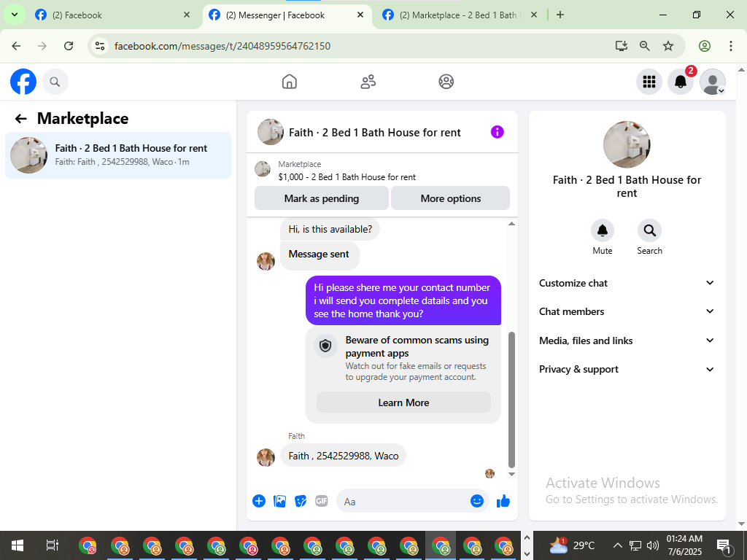The image size is (747, 560).
Task: Send a thumbs-up like
Action: point(503,501)
